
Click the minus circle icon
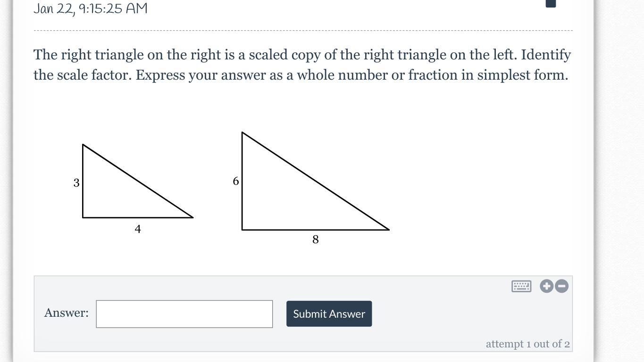(x=561, y=286)
